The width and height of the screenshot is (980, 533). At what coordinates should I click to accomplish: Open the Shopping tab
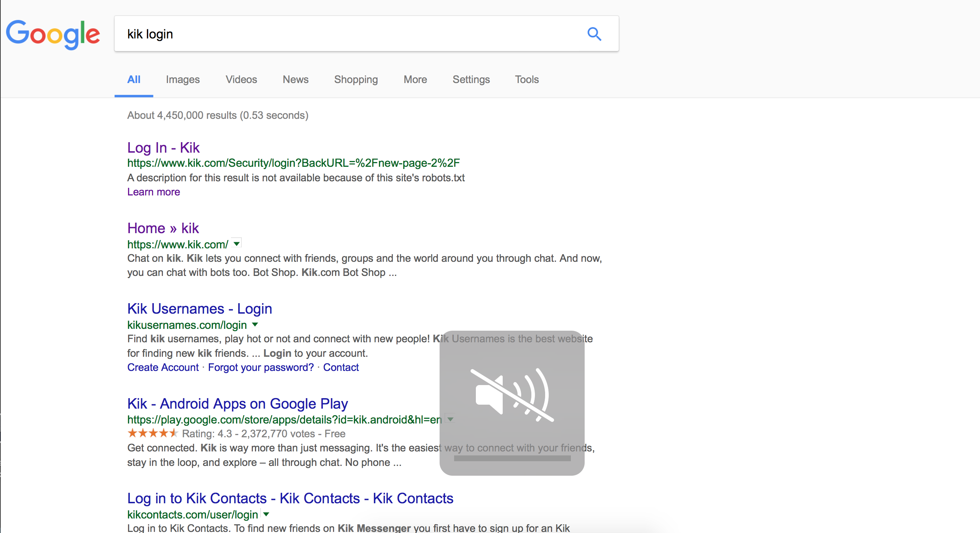[356, 79]
